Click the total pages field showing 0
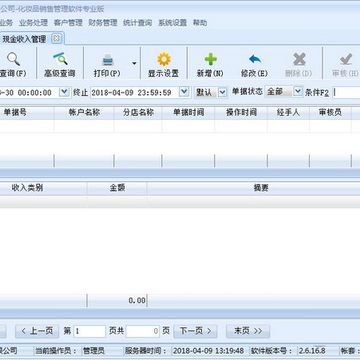This screenshot has height=360, width=360. [143, 331]
